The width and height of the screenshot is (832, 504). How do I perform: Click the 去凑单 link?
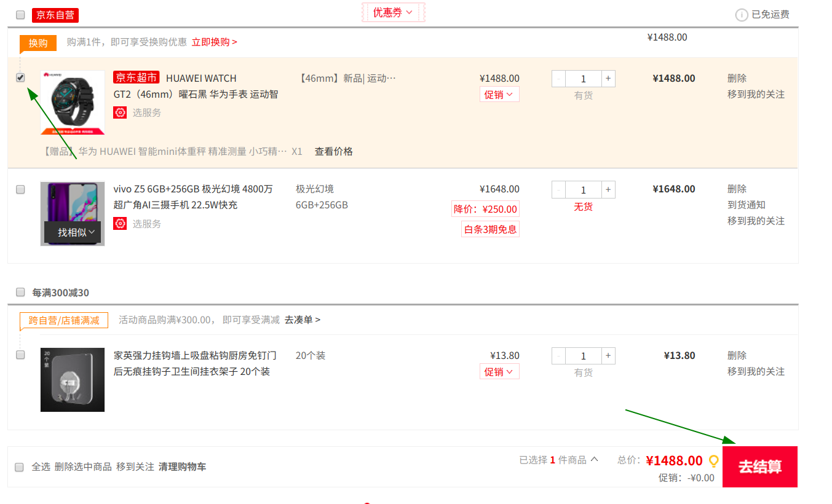tap(303, 320)
